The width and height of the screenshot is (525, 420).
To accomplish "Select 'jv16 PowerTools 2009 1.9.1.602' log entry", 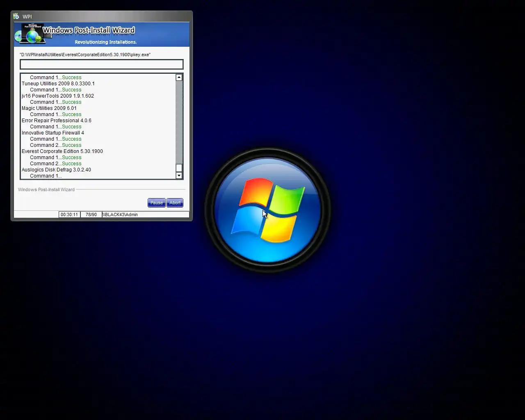I will [x=57, y=96].
